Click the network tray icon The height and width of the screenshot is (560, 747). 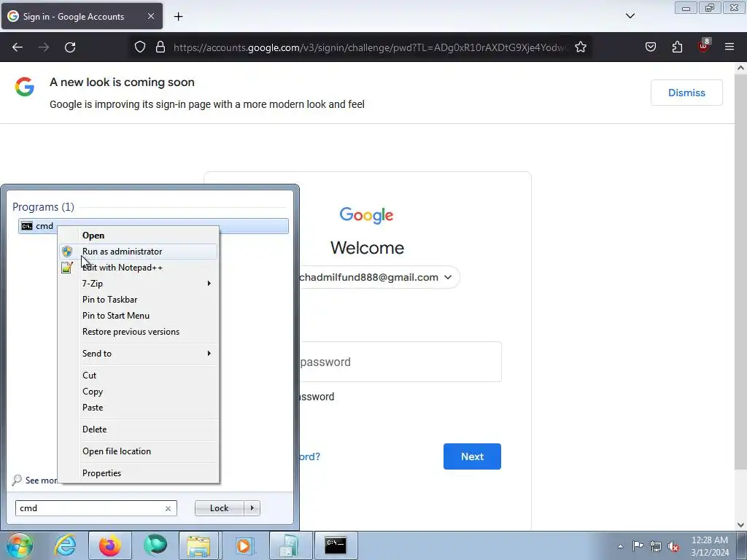(656, 546)
